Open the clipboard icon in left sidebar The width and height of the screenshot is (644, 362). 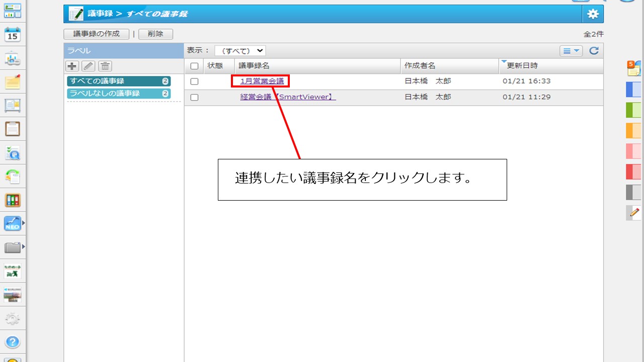(13, 129)
